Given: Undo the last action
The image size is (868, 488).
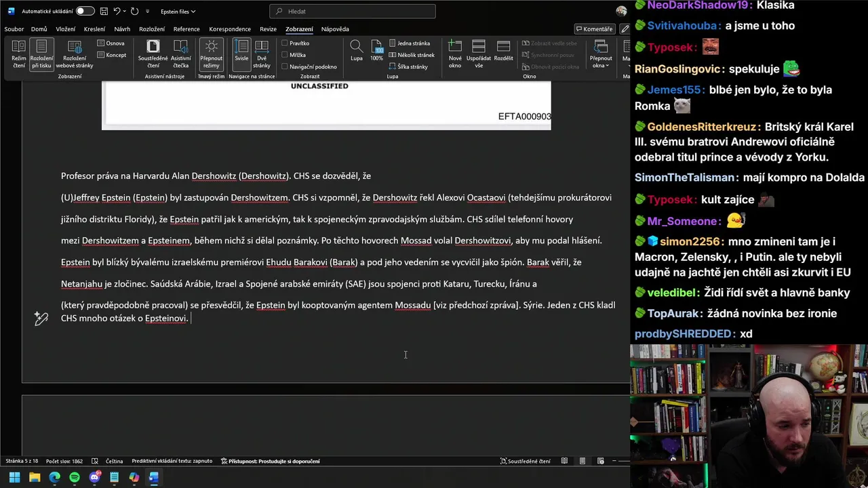Looking at the screenshot, I should click(x=117, y=12).
